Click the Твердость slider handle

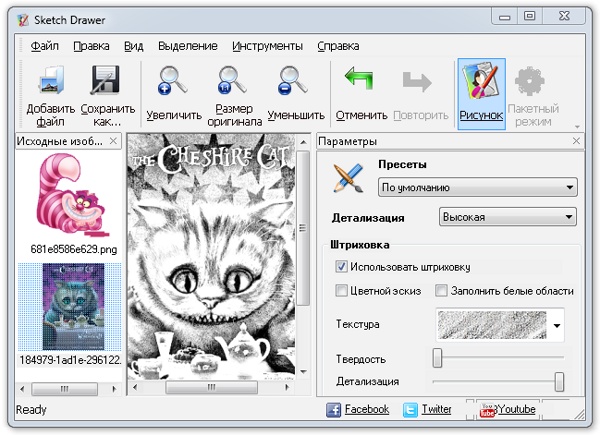437,358
